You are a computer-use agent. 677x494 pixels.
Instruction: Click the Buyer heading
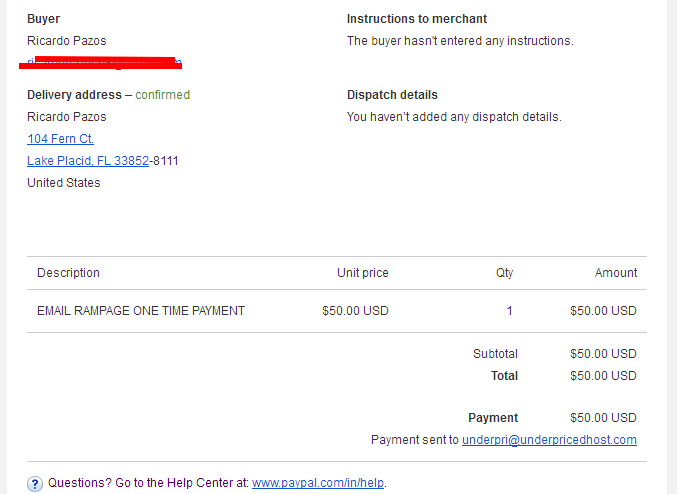[x=44, y=19]
